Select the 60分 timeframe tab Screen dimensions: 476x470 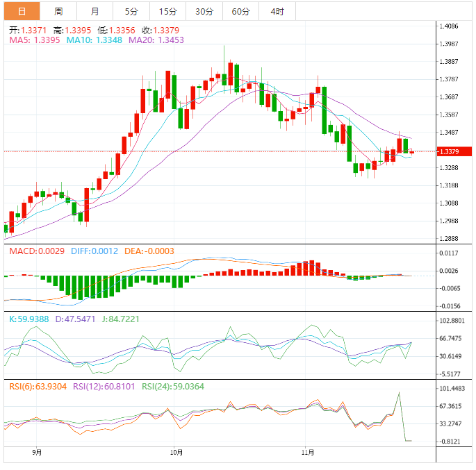point(240,11)
